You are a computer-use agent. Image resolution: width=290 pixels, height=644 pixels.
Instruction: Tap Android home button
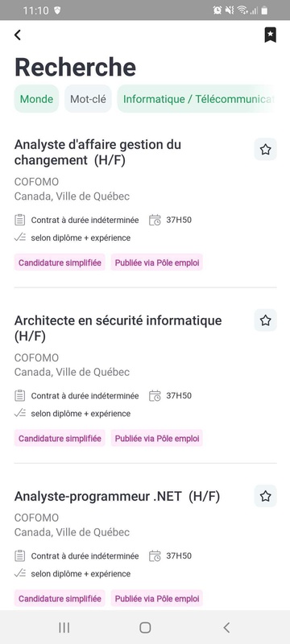pyautogui.click(x=145, y=627)
